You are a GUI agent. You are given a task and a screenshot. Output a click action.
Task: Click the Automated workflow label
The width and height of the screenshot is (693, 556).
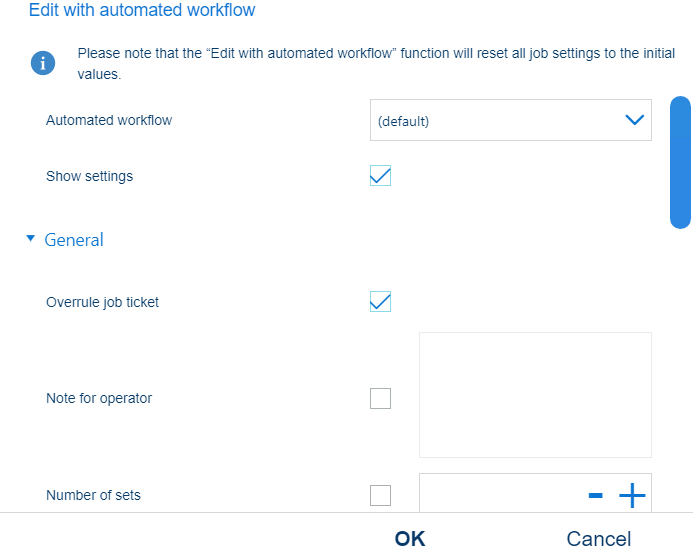[109, 120]
